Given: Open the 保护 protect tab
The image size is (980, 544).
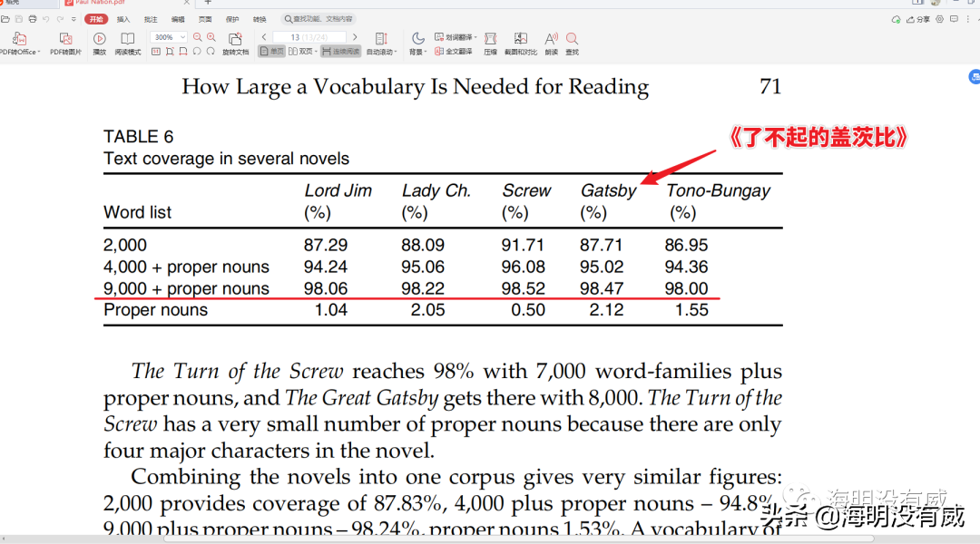Looking at the screenshot, I should pos(232,19).
